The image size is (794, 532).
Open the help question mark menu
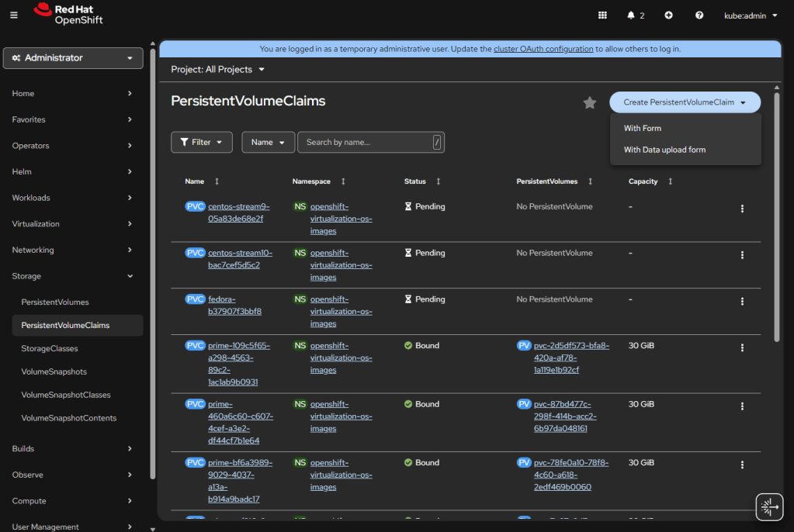[x=699, y=16]
